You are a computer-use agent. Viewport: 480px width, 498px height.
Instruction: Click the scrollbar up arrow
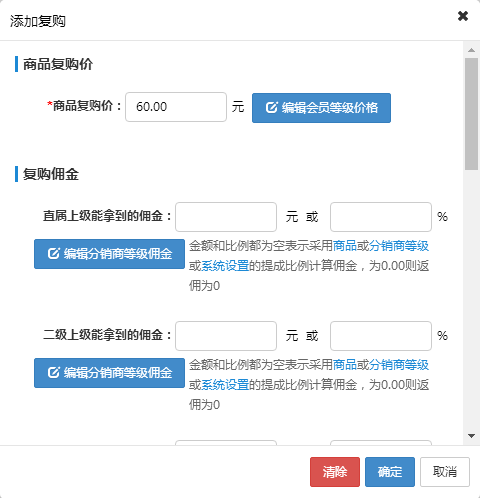click(471, 50)
